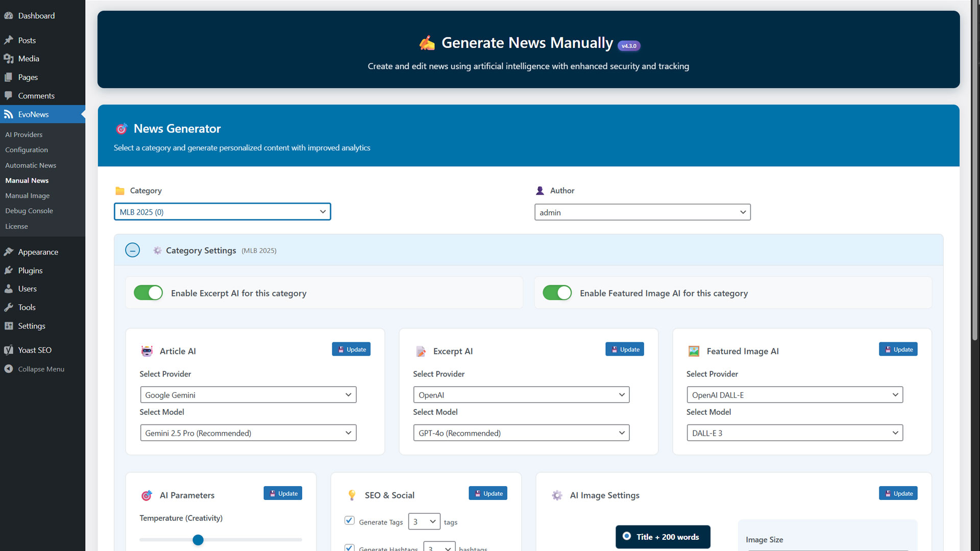Click Update button in SEO & Social

coord(488,493)
